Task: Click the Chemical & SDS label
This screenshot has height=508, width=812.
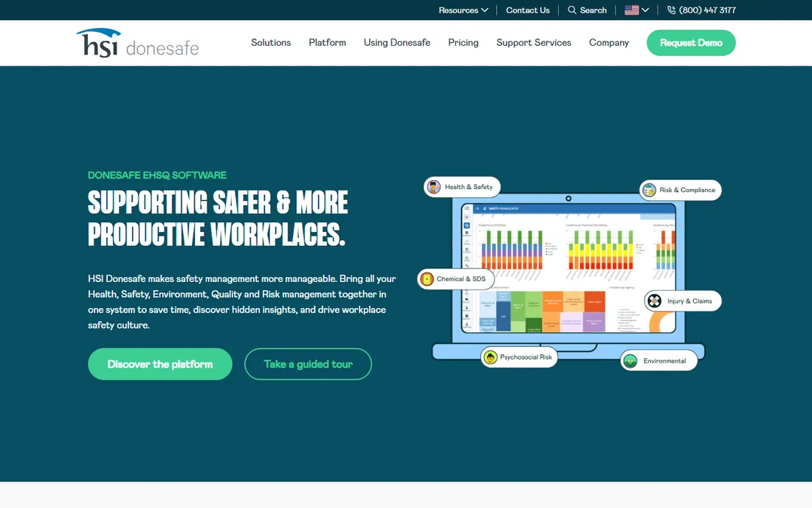Action: coord(461,278)
